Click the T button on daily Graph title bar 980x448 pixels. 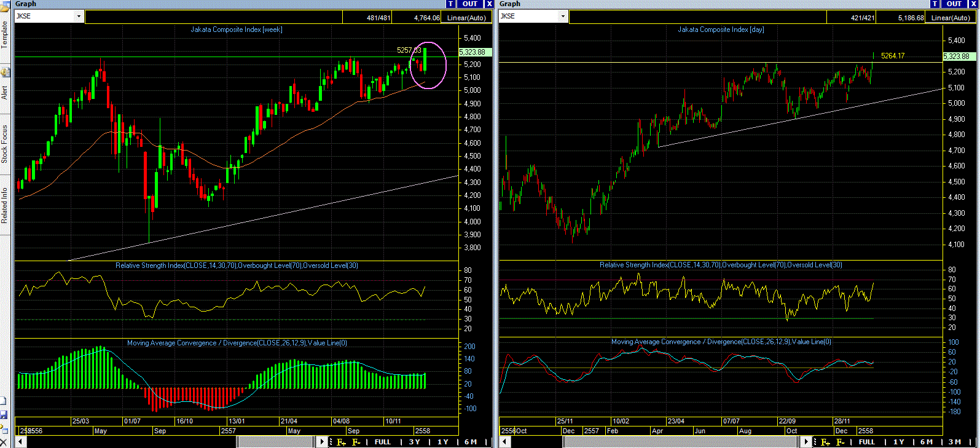(x=935, y=4)
